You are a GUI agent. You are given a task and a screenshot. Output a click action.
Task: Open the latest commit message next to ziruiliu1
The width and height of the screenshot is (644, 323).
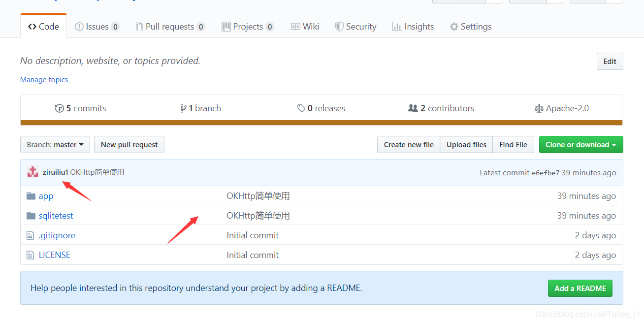(97, 172)
